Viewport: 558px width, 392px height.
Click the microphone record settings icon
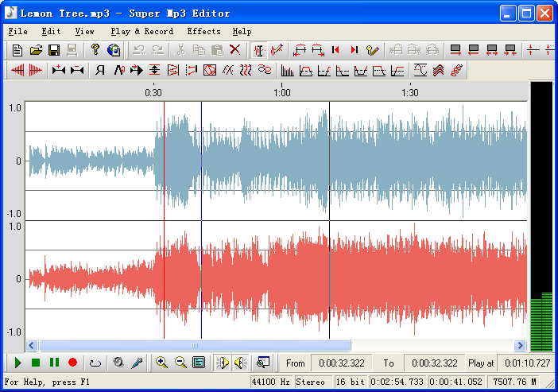[137, 363]
